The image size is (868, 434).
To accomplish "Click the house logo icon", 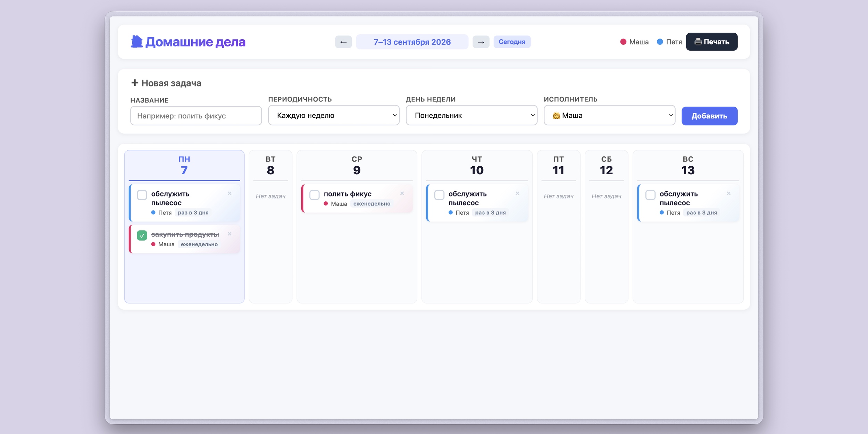I will tap(137, 42).
